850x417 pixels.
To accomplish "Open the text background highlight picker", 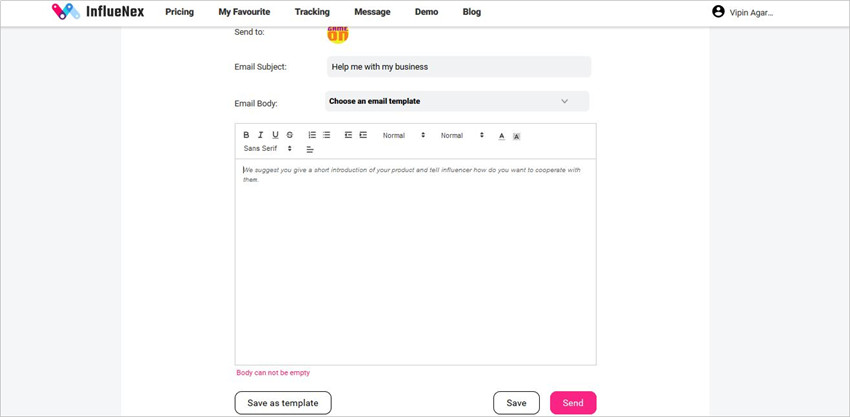I will click(517, 136).
